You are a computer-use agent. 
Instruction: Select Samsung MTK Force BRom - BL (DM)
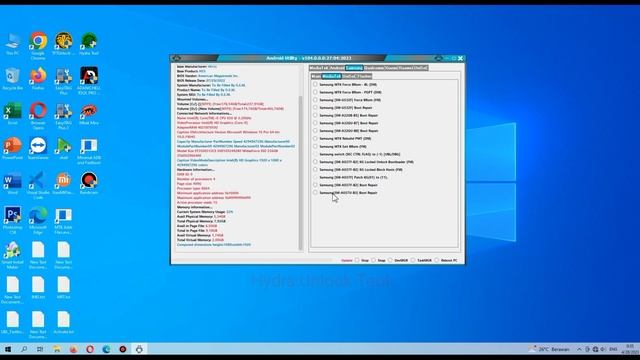(345, 84)
